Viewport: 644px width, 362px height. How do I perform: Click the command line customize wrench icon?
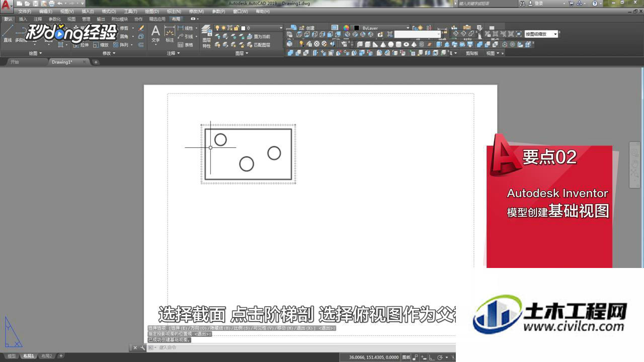coord(143,347)
